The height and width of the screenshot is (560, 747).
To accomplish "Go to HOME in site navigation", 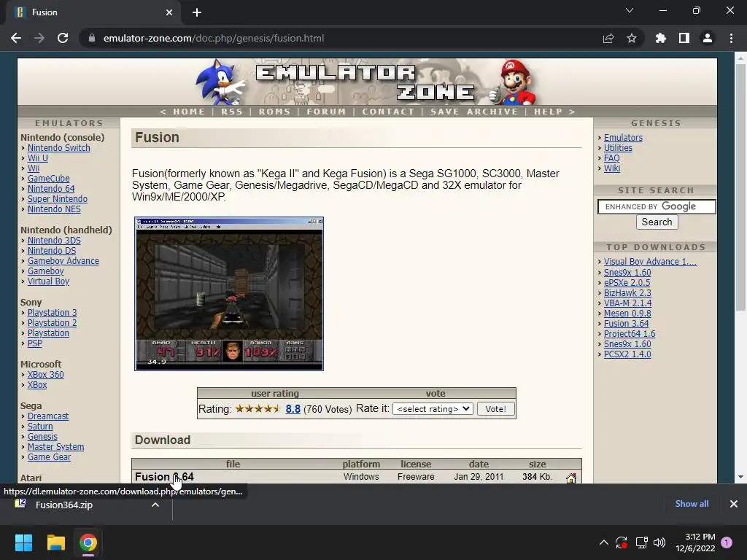I will (189, 112).
